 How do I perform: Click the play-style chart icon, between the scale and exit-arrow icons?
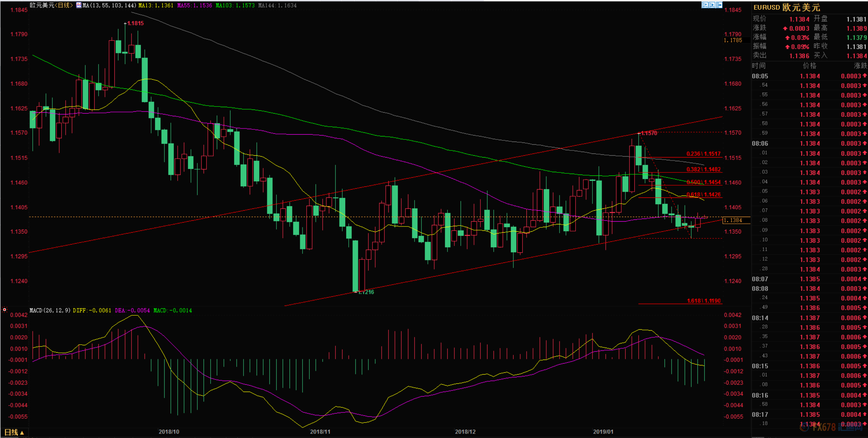pos(712,5)
